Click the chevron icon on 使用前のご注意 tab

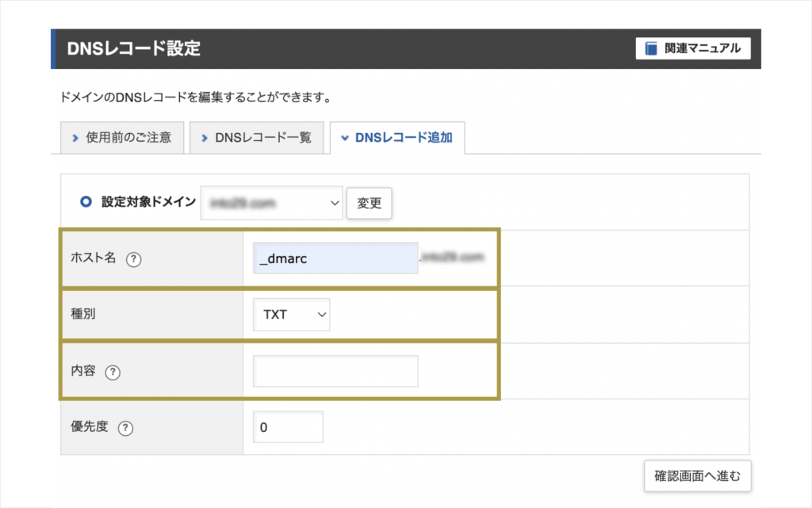[x=75, y=138]
